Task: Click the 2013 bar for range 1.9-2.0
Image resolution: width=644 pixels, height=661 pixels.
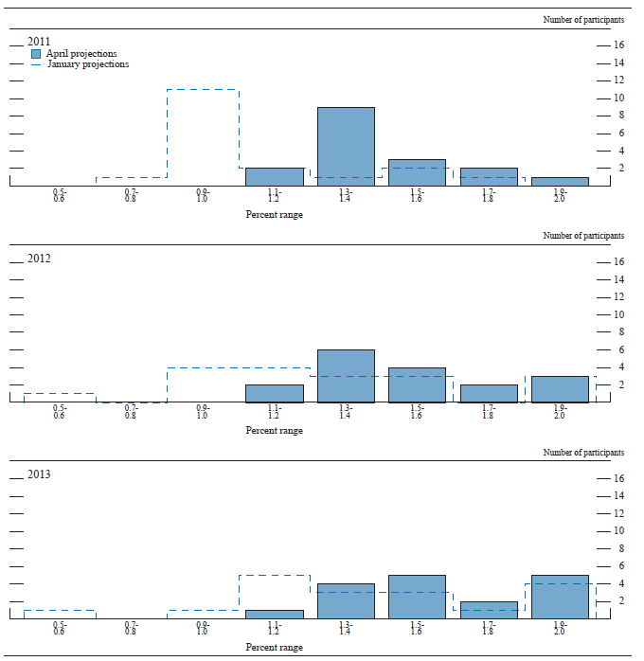Action: 560,597
